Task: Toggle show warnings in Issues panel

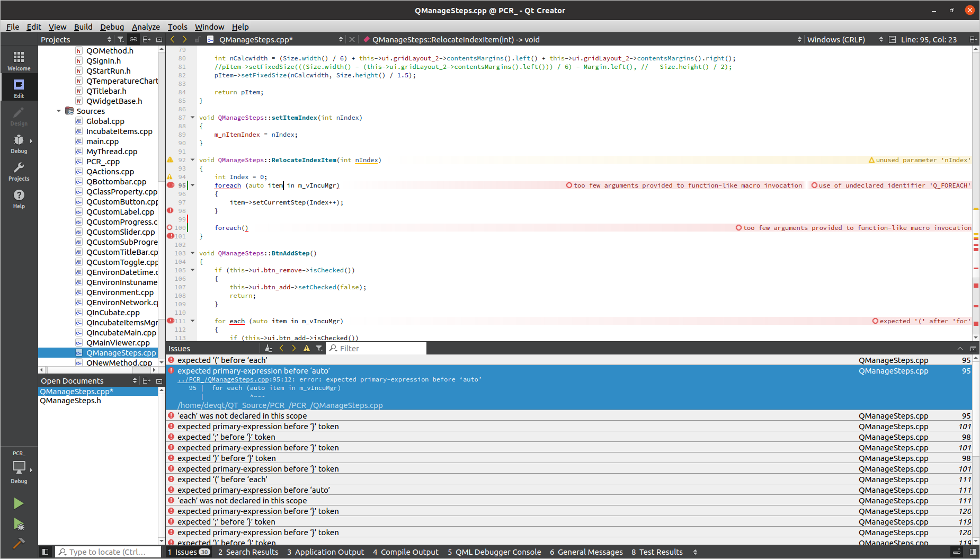Action: (307, 348)
